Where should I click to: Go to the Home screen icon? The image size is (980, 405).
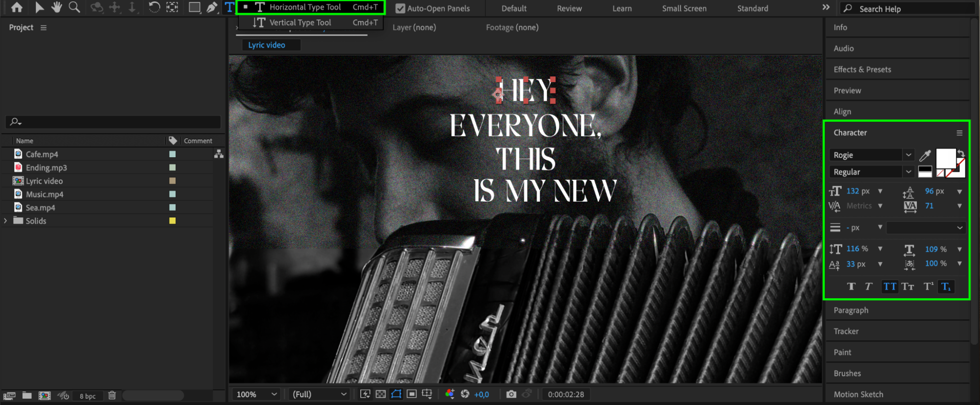17,7
